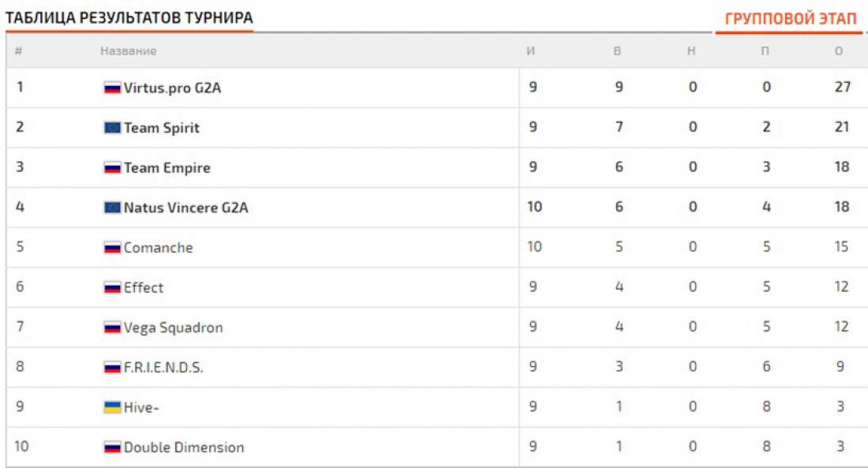
Task: Open the Team Spirit team page
Action: (162, 128)
